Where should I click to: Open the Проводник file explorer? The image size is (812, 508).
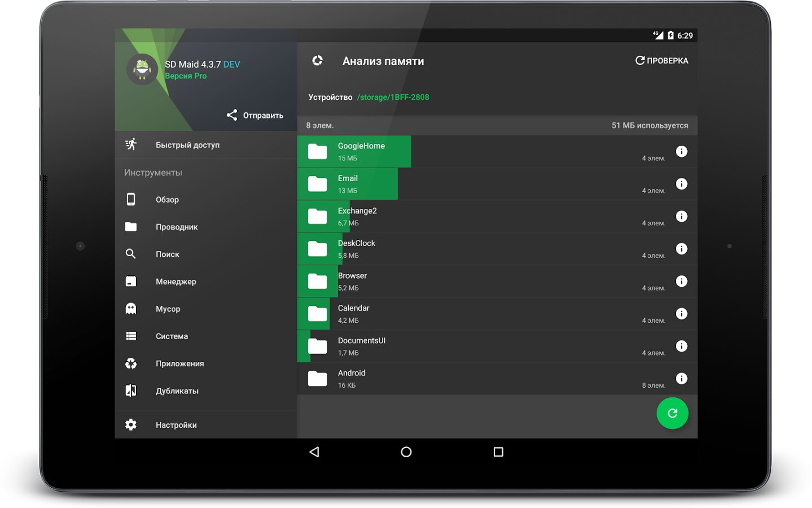pyautogui.click(x=206, y=227)
